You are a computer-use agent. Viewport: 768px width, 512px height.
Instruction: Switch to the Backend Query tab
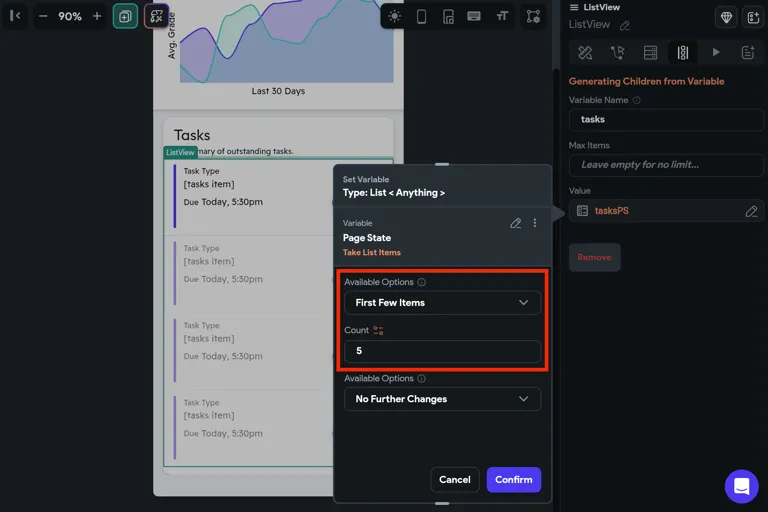click(650, 52)
